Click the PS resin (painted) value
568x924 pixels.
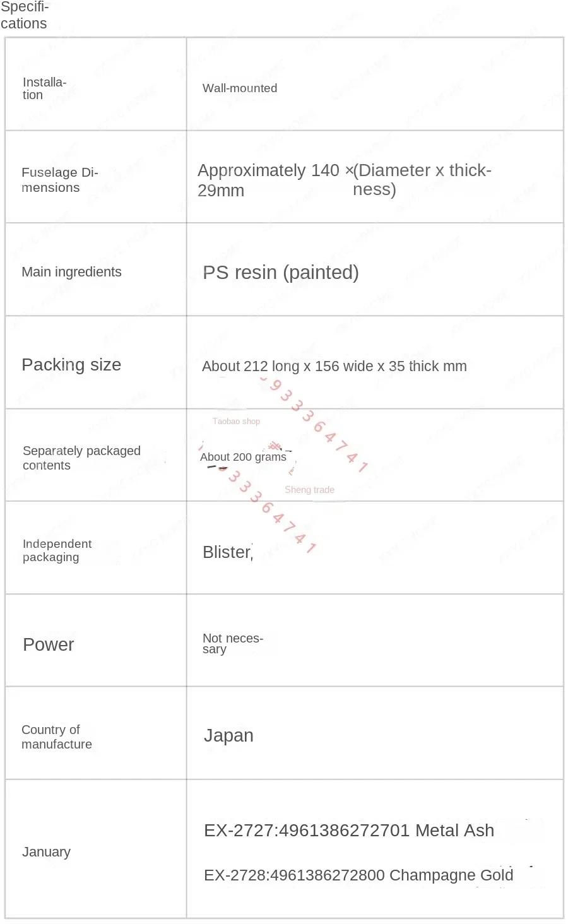[281, 273]
